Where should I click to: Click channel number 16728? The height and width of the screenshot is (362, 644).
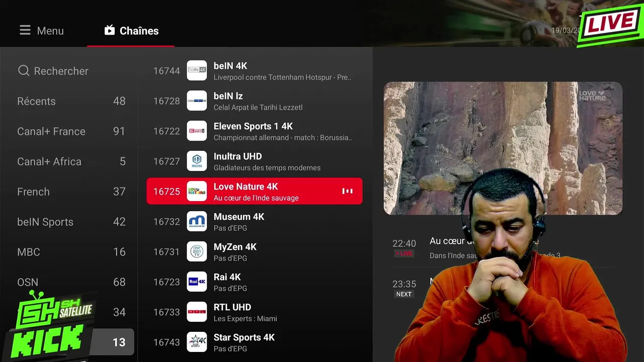[x=167, y=101]
